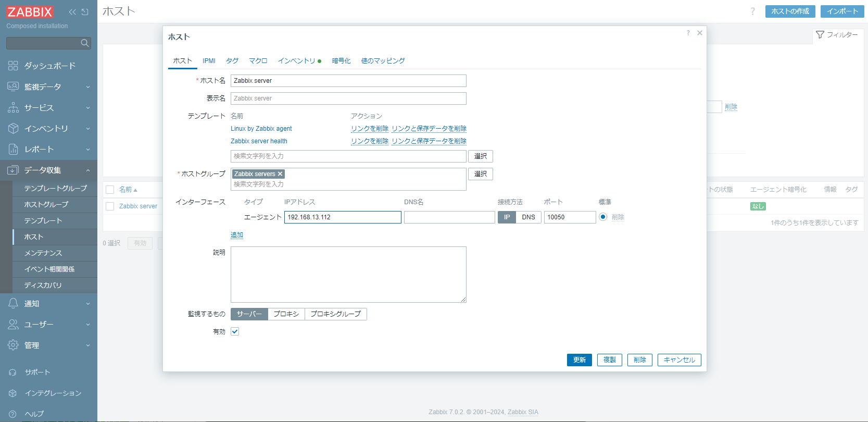The image size is (868, 422).
Task: Click 選択 next to the host group field
Action: click(481, 174)
